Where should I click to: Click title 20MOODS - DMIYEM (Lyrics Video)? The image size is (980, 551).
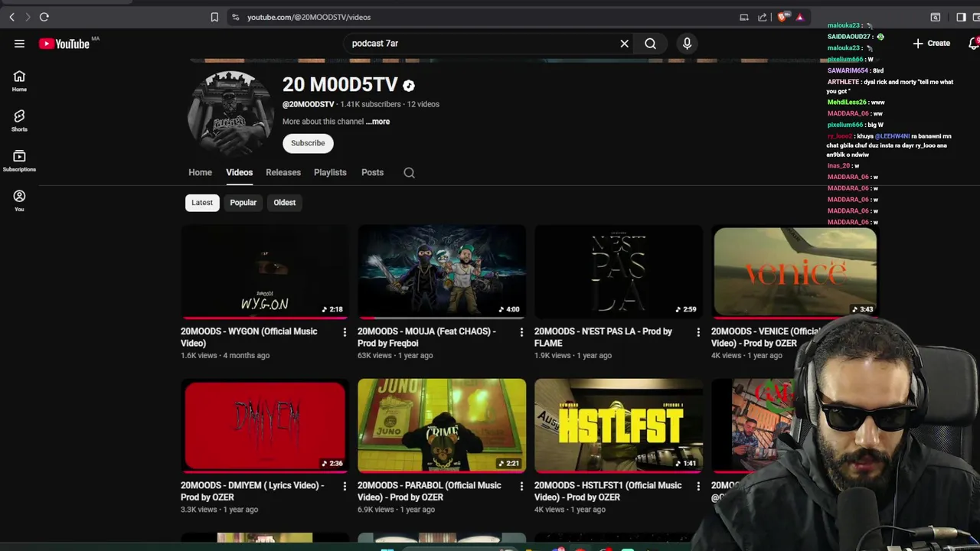[252, 491]
